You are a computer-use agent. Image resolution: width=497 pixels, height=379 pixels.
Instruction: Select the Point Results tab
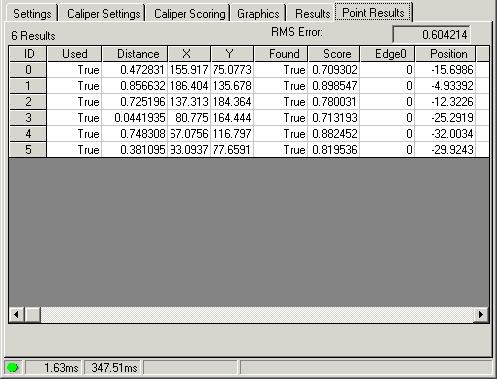pyautogui.click(x=373, y=12)
